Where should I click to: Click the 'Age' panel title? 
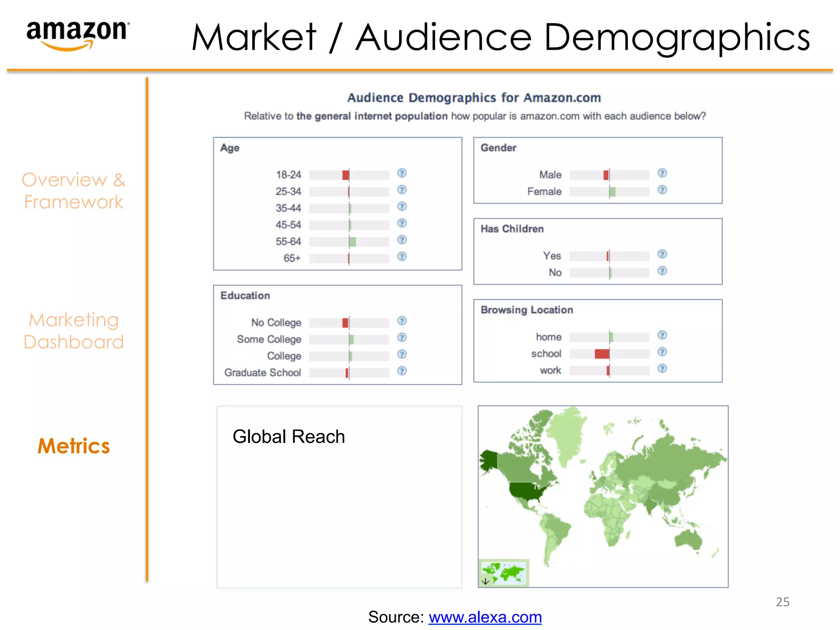pyautogui.click(x=230, y=148)
